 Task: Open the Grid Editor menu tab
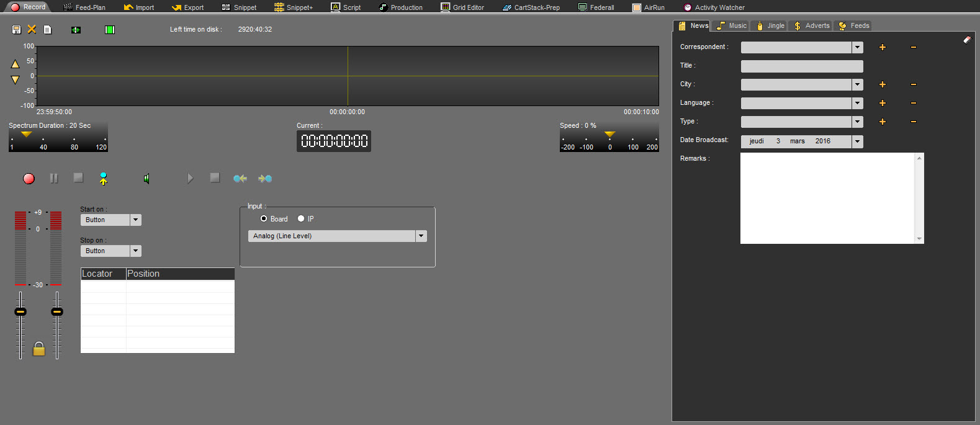pos(462,7)
